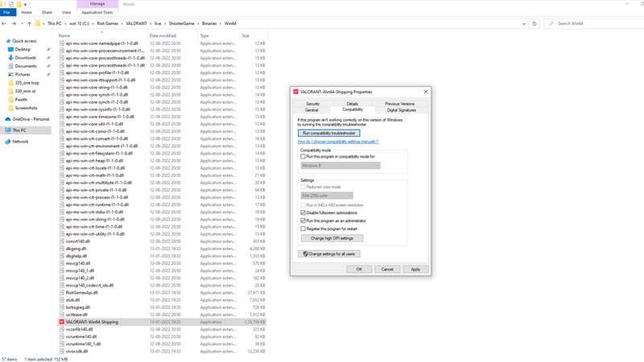This screenshot has height=362, width=644.
Task: Enable compatibility mode checkbox
Action: point(303,156)
